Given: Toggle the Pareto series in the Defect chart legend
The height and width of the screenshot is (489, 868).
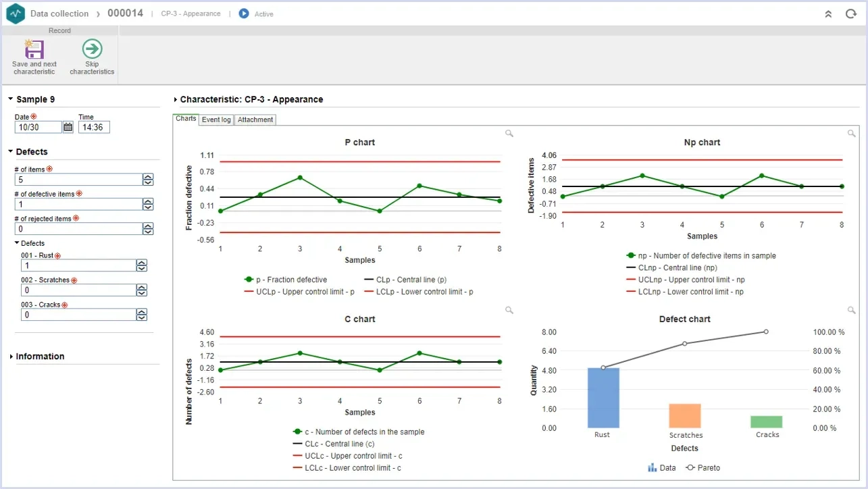Looking at the screenshot, I should tap(703, 467).
